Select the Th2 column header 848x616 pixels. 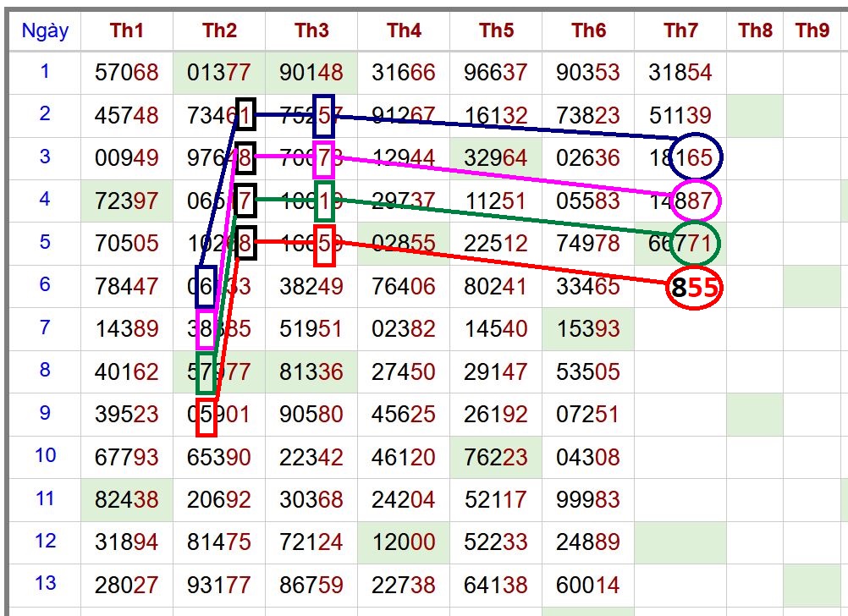click(x=219, y=30)
